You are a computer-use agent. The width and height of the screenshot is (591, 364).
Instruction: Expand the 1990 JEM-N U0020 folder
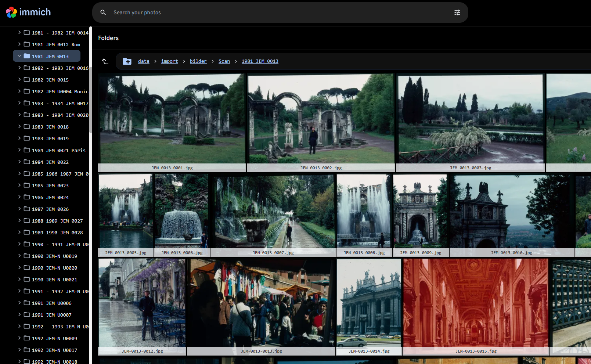click(x=19, y=268)
